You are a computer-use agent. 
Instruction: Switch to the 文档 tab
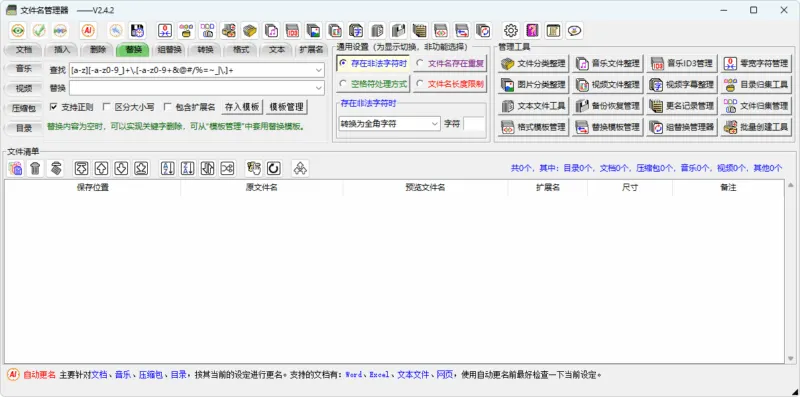pos(23,50)
